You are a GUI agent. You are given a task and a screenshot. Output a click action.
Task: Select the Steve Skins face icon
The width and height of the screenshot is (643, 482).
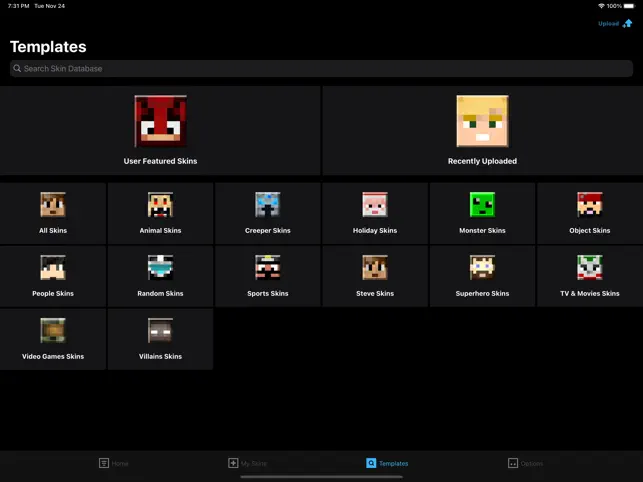tap(375, 267)
